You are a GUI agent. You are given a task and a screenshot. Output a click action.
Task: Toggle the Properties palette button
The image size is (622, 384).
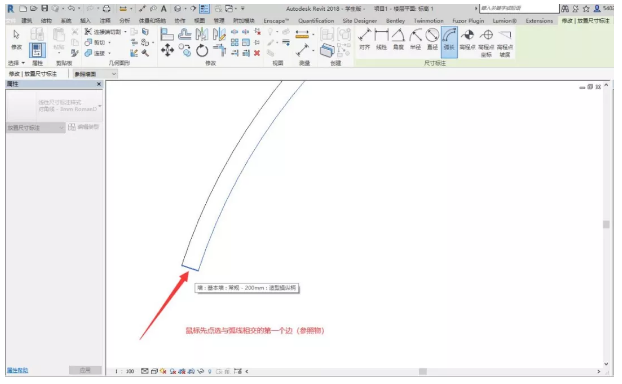pyautogui.click(x=37, y=50)
